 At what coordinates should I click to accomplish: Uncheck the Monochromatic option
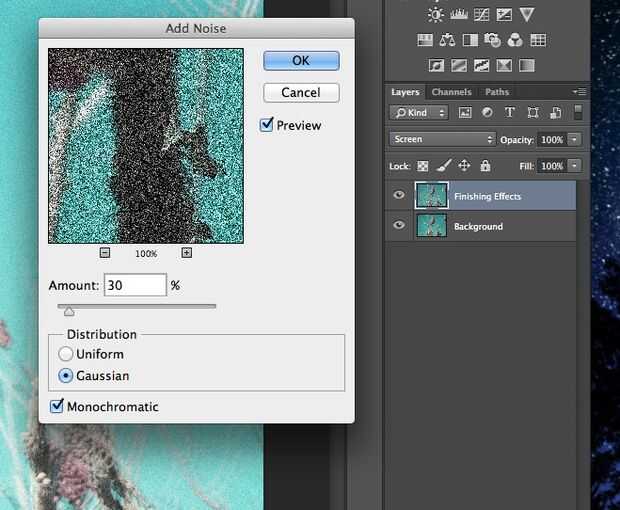[x=57, y=406]
